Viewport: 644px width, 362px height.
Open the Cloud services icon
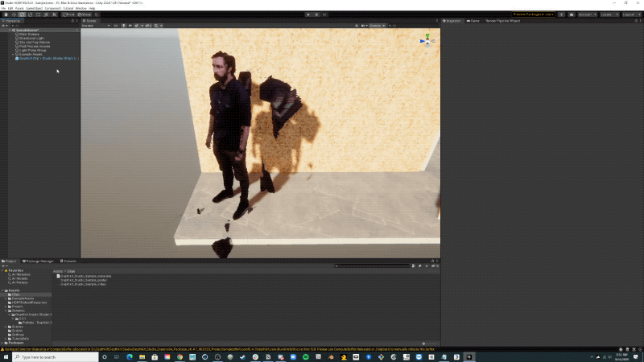(572, 14)
